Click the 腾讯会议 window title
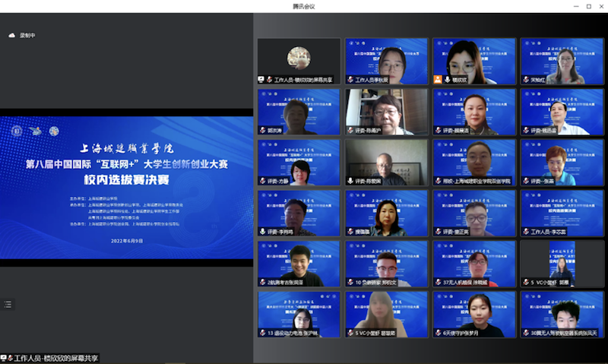The height and width of the screenshot is (364, 608). pyautogui.click(x=303, y=6)
